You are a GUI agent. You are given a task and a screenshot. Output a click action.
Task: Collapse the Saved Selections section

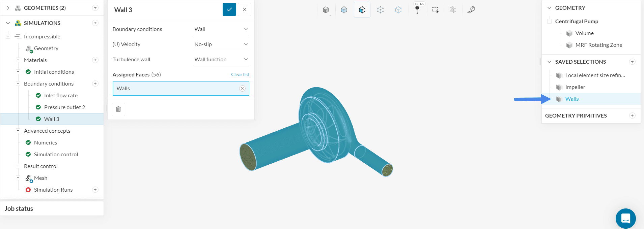[x=549, y=62]
